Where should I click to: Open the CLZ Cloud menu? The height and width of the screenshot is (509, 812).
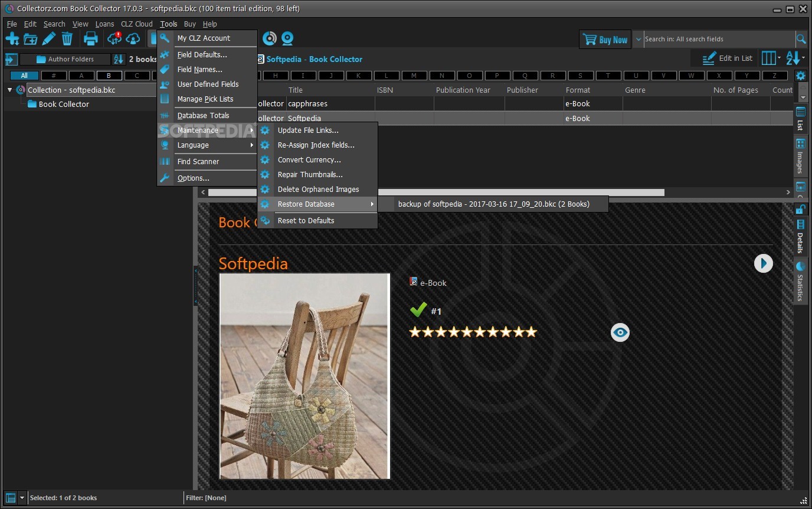click(x=137, y=24)
